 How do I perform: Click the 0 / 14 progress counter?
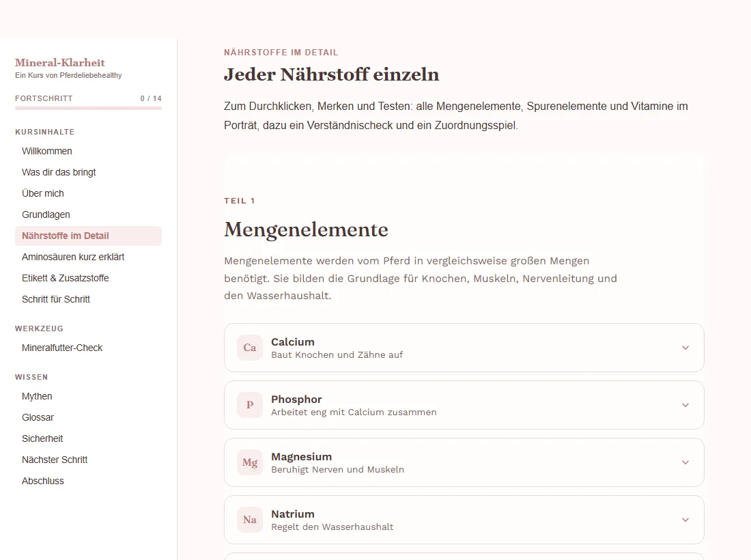(151, 98)
